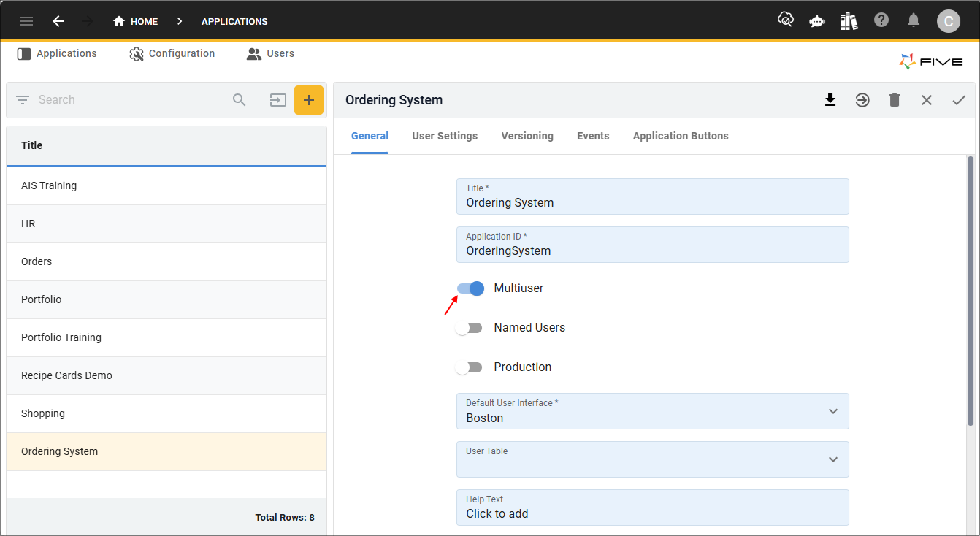980x536 pixels.
Task: Switch to the Versioning tab
Action: point(527,136)
